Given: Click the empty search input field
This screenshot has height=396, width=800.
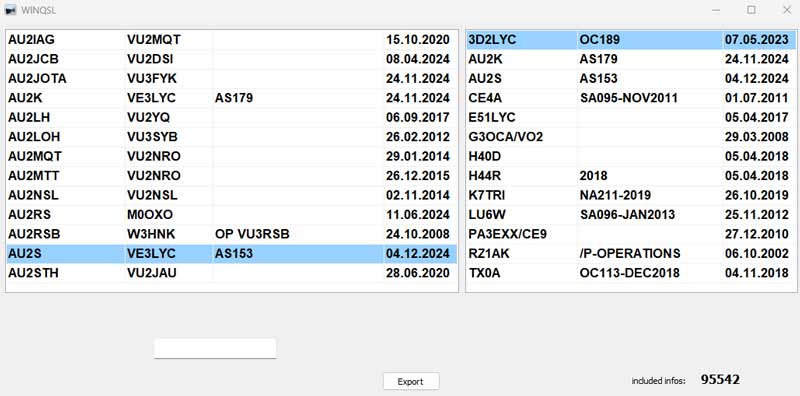Looking at the screenshot, I should [215, 349].
